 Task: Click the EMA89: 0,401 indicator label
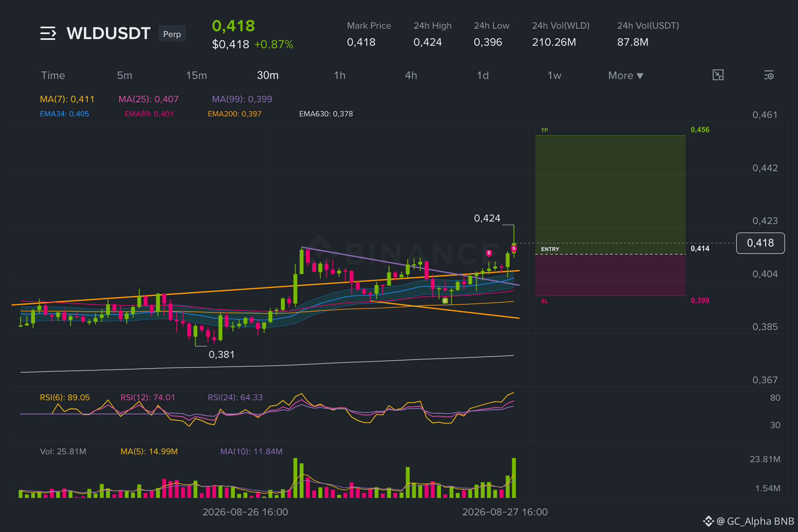pos(149,114)
